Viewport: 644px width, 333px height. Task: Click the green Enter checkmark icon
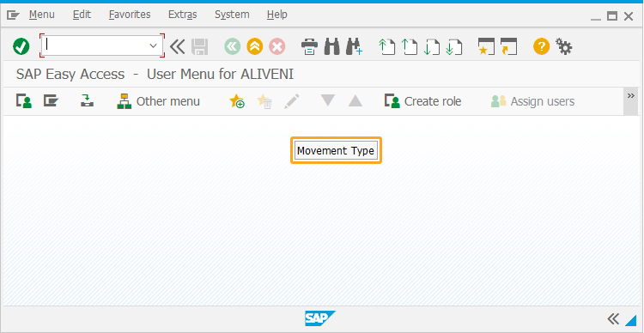click(x=21, y=46)
